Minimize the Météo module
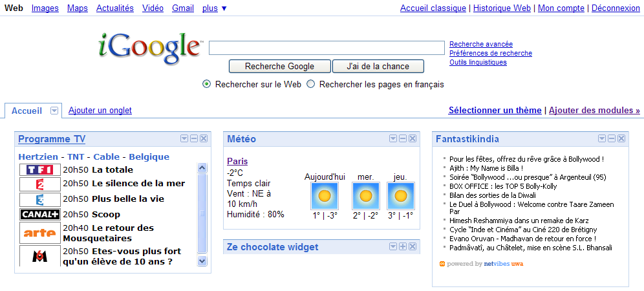 click(403, 138)
